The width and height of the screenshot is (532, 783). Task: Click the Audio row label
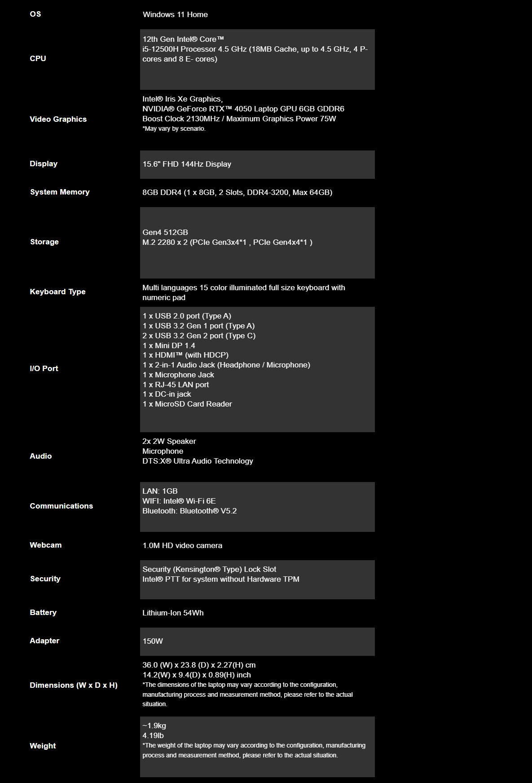[40, 456]
